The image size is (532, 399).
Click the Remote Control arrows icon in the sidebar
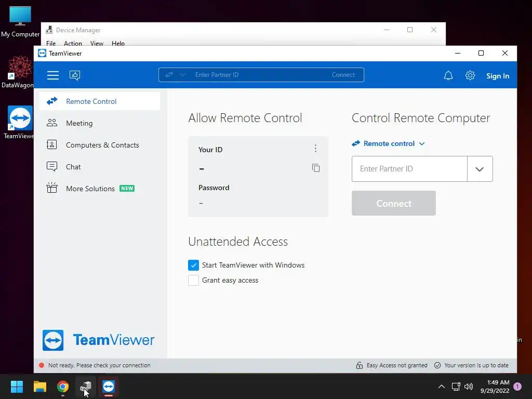pos(52,101)
